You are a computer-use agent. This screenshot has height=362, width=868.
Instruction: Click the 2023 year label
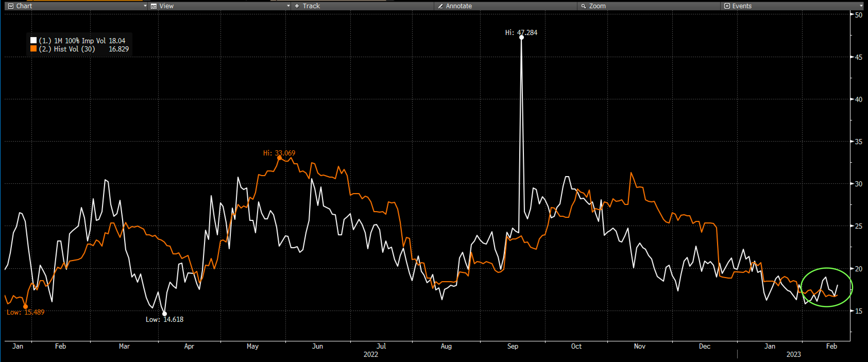click(794, 355)
